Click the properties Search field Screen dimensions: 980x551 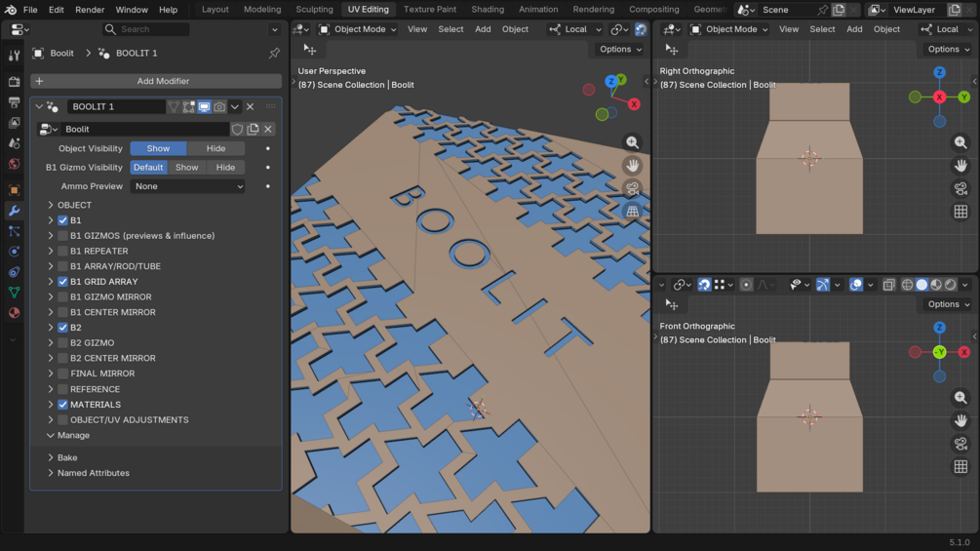146,29
